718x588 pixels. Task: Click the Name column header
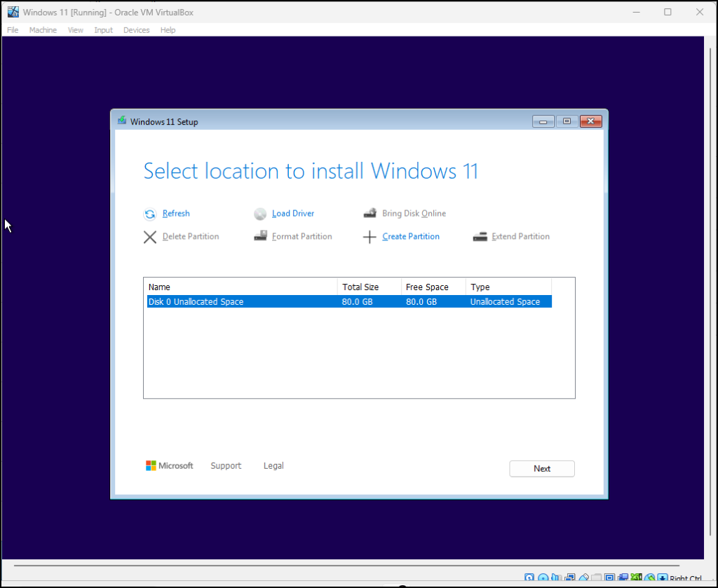coord(242,287)
